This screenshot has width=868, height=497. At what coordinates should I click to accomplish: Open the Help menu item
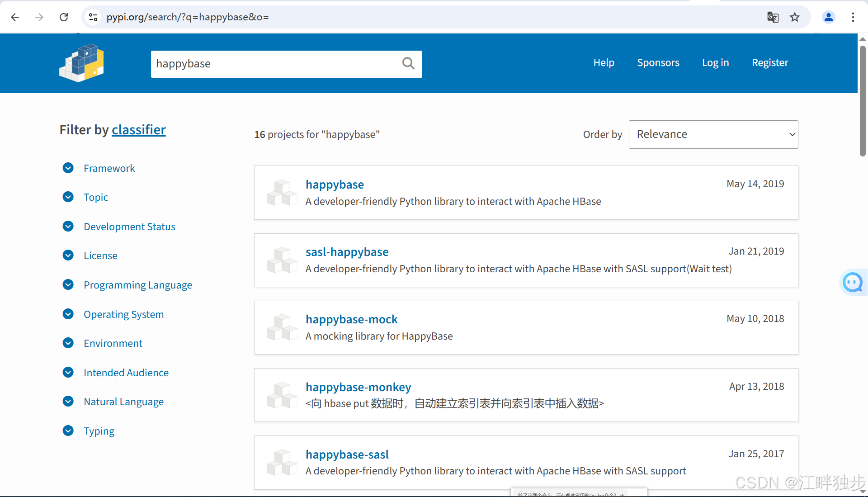coord(604,62)
